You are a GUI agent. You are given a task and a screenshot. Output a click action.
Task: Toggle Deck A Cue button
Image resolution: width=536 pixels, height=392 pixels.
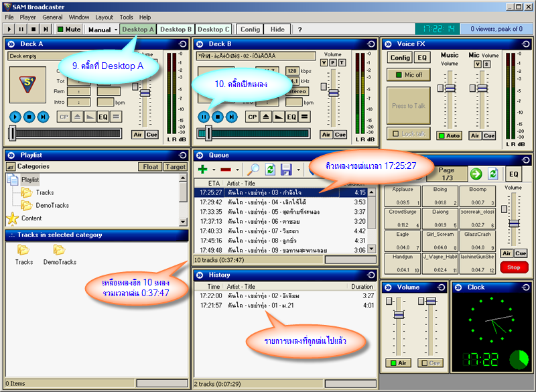(152, 135)
